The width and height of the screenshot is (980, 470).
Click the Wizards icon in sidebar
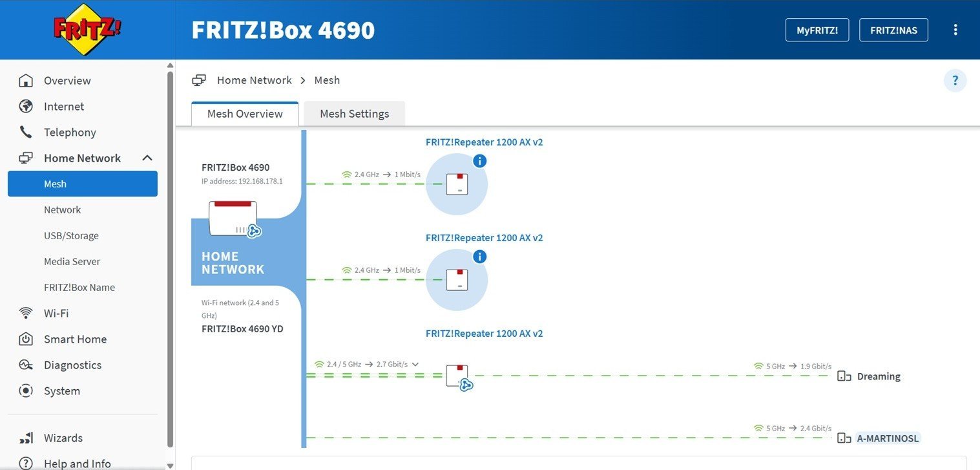click(26, 438)
